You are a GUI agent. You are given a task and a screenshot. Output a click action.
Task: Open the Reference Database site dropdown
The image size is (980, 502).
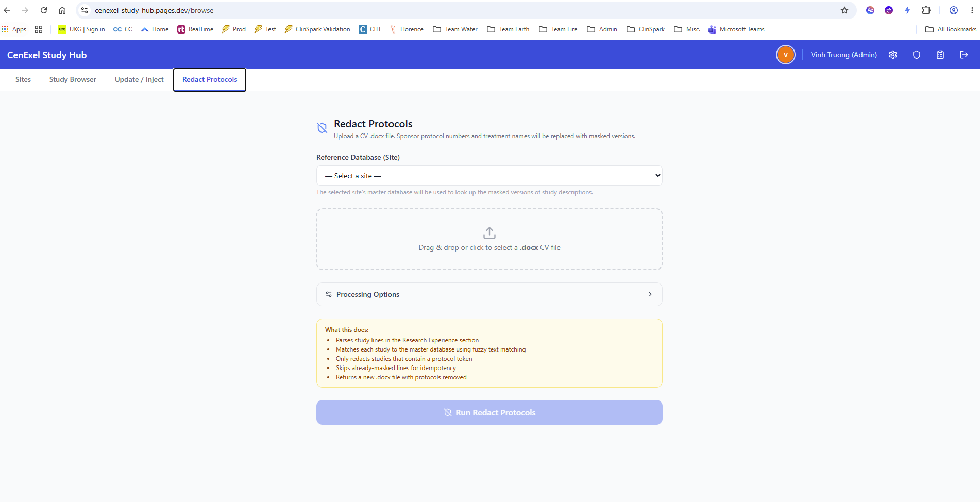[x=489, y=176]
